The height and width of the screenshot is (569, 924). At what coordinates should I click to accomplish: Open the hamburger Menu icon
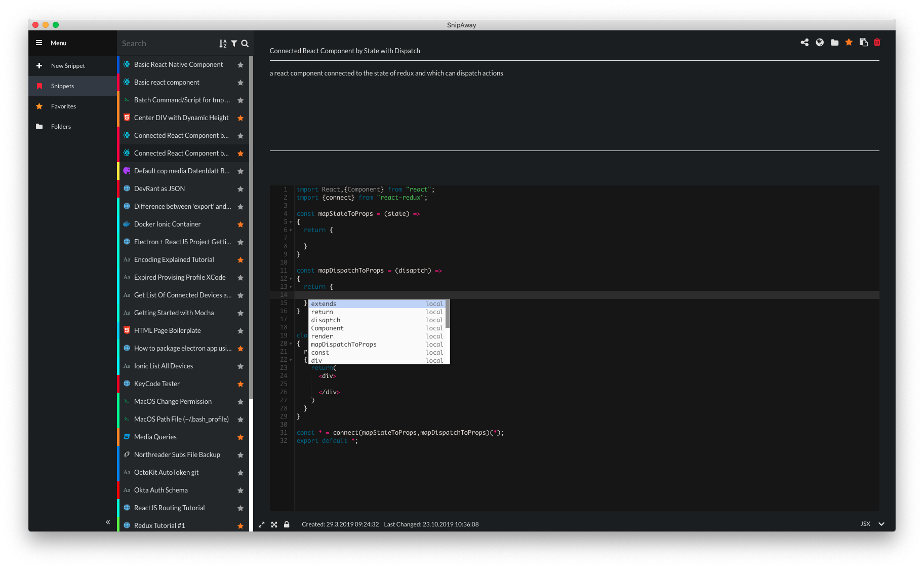[39, 43]
